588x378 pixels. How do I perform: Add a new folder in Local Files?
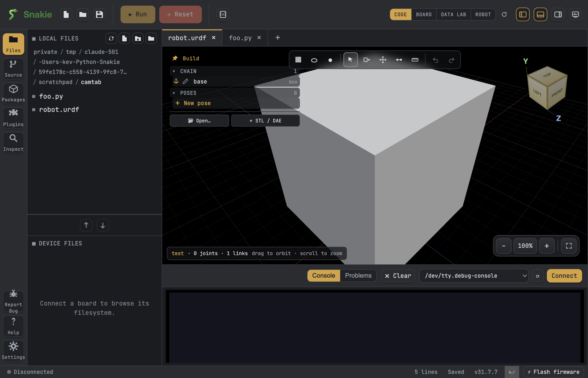tap(138, 38)
